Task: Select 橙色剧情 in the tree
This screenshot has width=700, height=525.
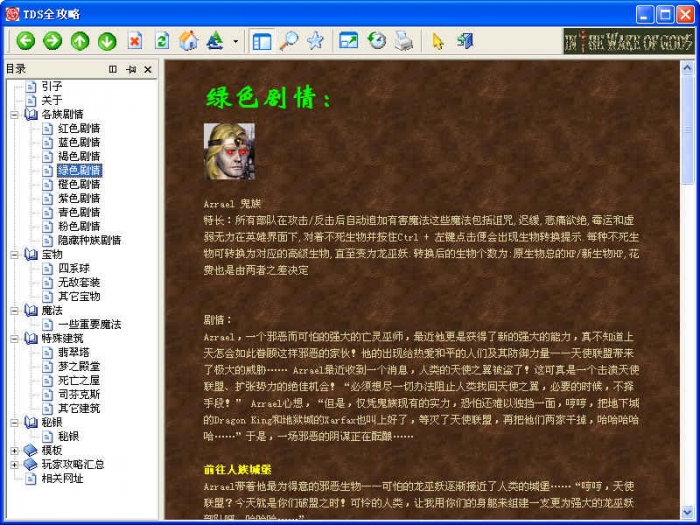Action: [x=79, y=184]
